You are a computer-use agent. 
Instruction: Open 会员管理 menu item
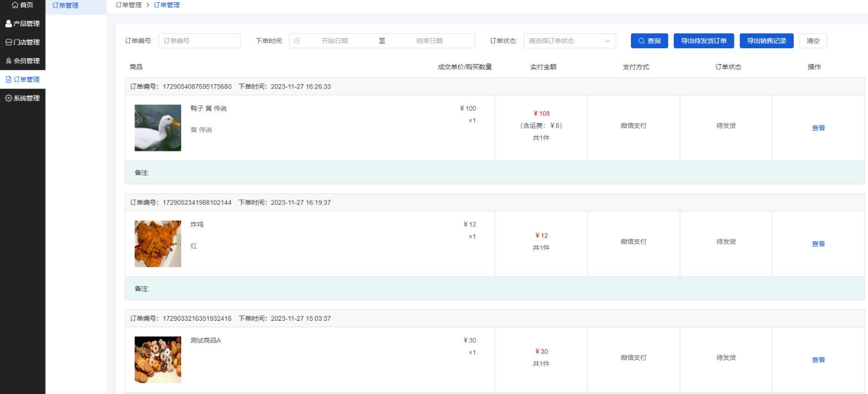pos(23,61)
